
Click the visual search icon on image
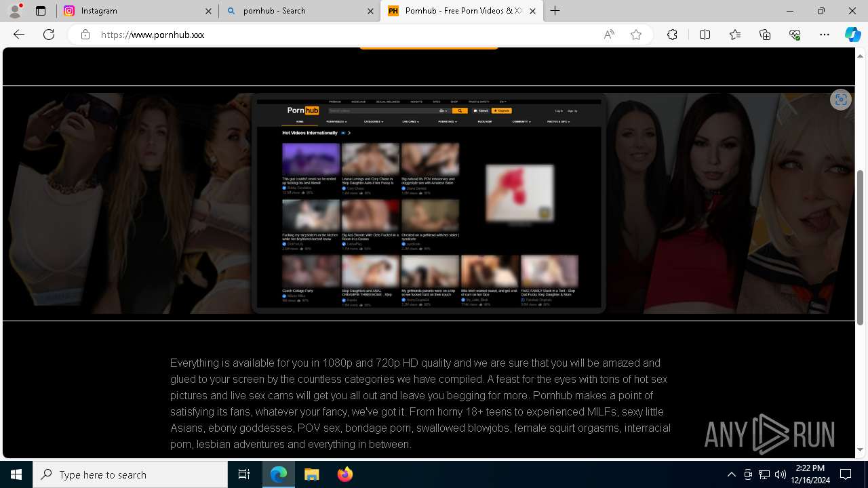pyautogui.click(x=841, y=100)
